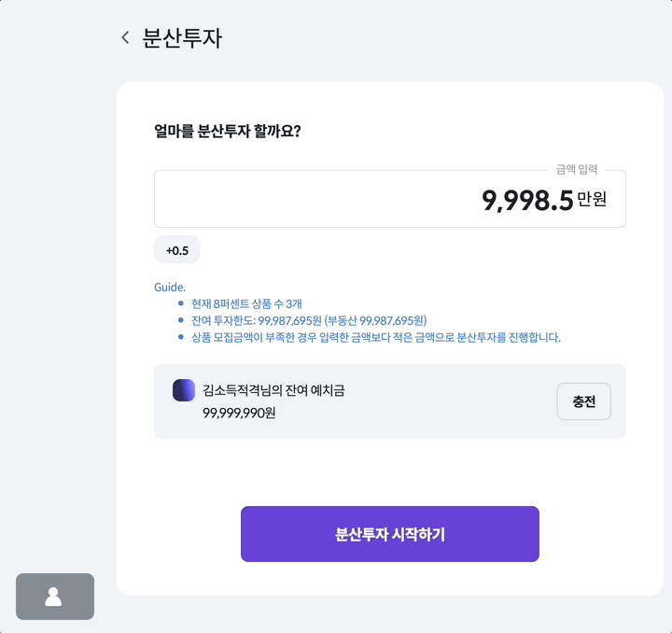Screen dimensions: 672x633
Task: Add amount with the +0.5 chip
Action: pyautogui.click(x=177, y=249)
